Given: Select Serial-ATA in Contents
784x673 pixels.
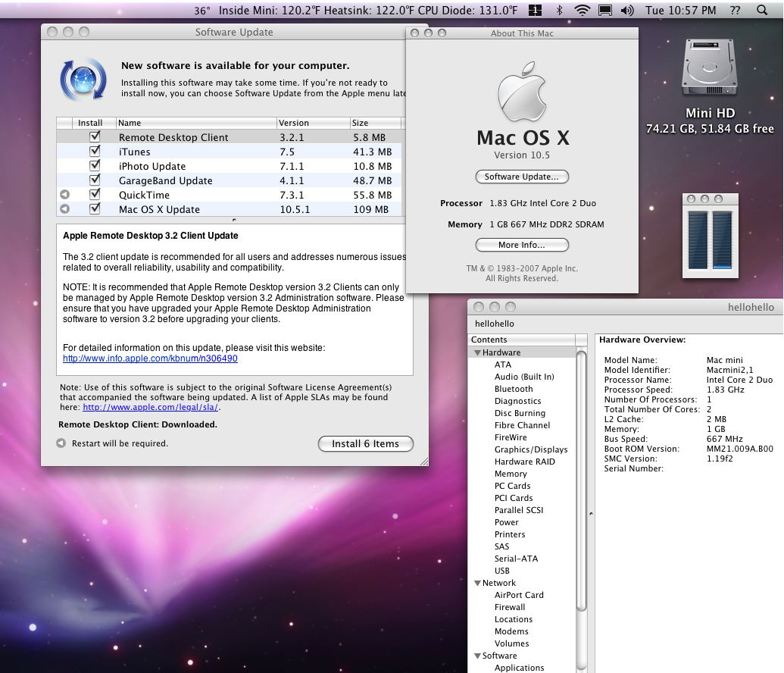Looking at the screenshot, I should tap(516, 559).
